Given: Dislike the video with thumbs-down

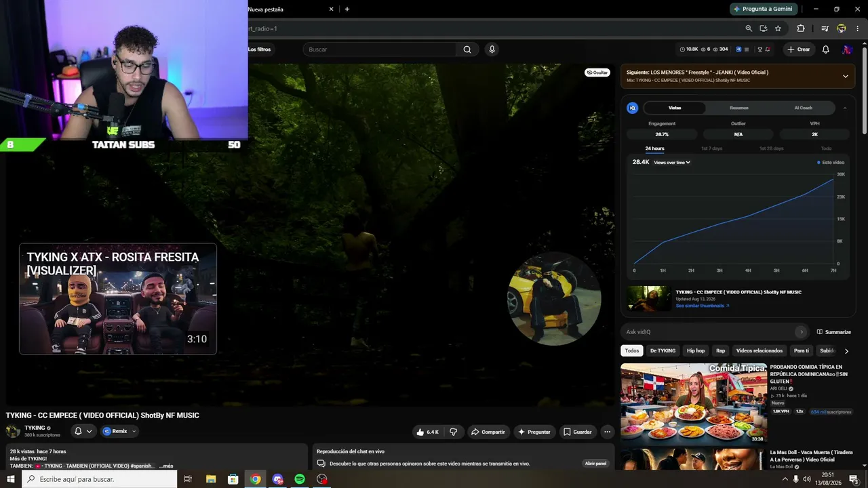Looking at the screenshot, I should pyautogui.click(x=454, y=432).
